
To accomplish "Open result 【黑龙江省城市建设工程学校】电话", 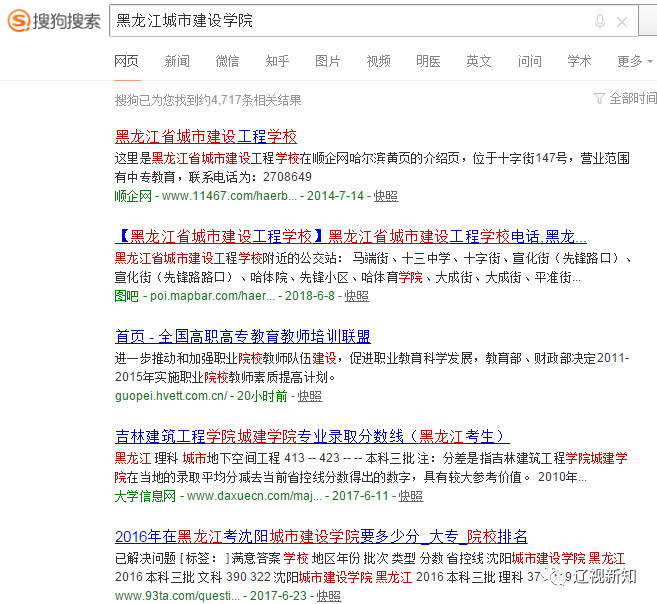I will (351, 237).
